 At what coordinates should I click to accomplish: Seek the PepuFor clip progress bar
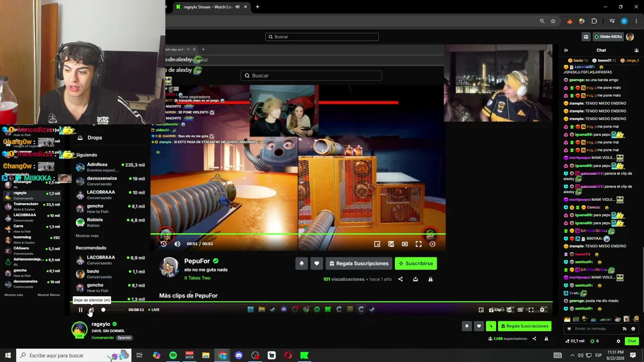(298, 234)
